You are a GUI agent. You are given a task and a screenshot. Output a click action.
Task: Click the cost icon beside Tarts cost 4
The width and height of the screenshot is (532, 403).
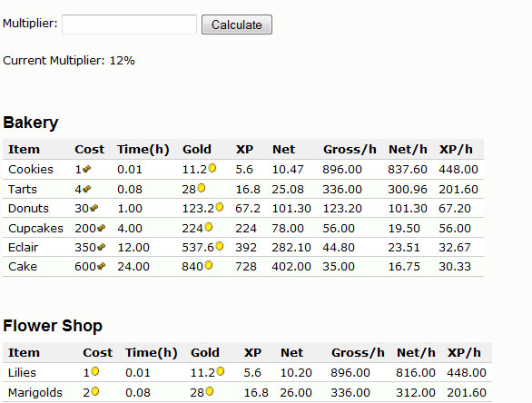87,189
